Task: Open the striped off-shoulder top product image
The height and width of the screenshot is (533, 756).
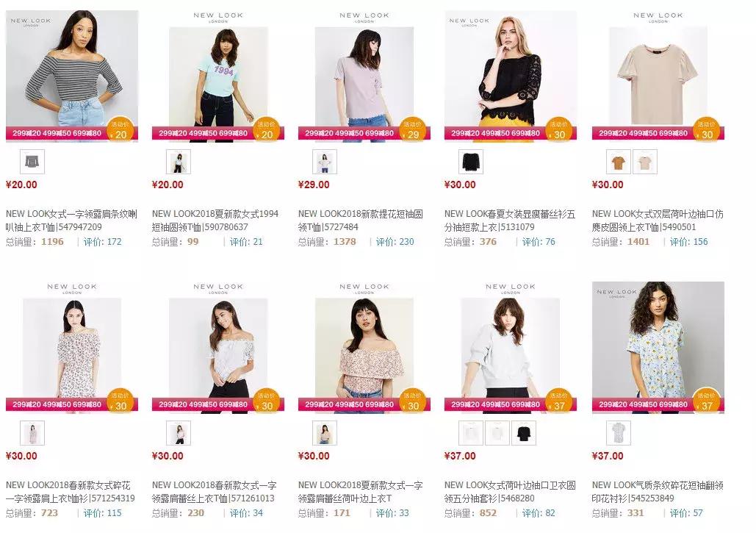Action: click(x=72, y=76)
